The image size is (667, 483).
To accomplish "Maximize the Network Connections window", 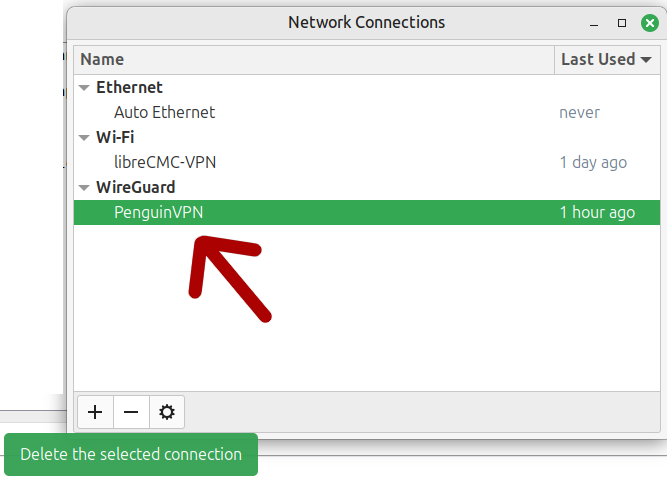I will tap(622, 23).
